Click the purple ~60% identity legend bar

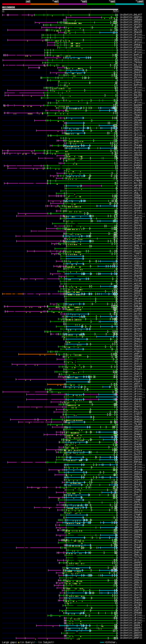tap(73, 4)
